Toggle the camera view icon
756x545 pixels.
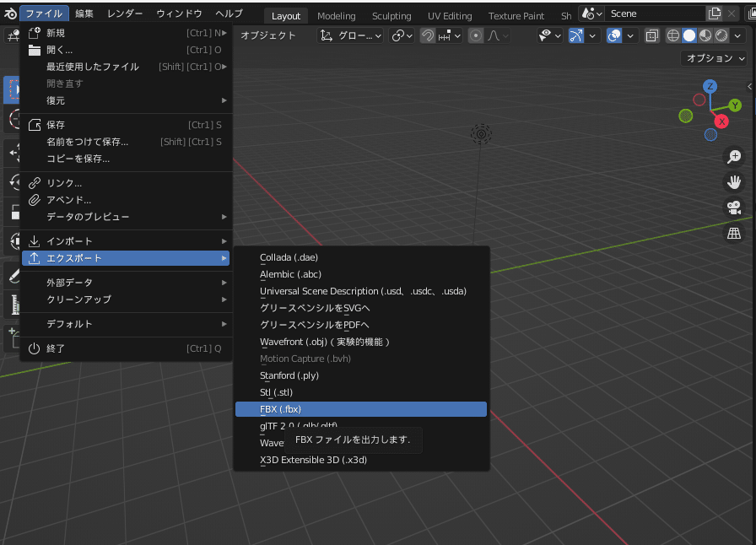coord(734,208)
